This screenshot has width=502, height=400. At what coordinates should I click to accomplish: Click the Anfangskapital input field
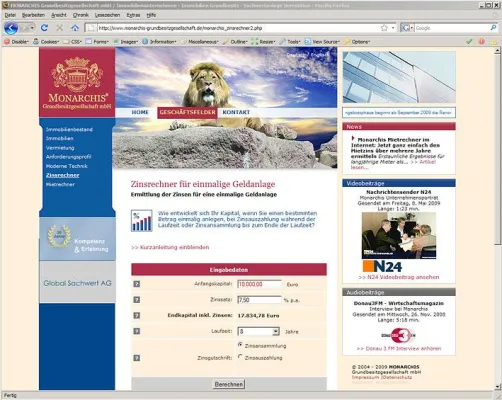259,284
